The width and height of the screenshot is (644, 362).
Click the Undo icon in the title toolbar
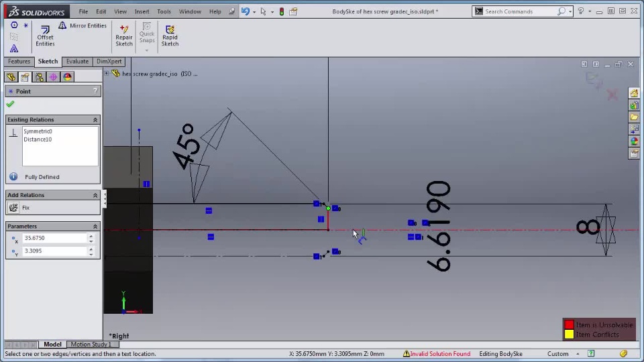pyautogui.click(x=246, y=11)
